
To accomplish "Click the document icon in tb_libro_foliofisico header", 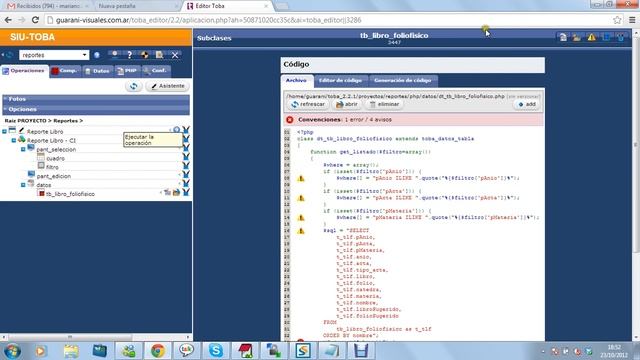I will pos(563,38).
